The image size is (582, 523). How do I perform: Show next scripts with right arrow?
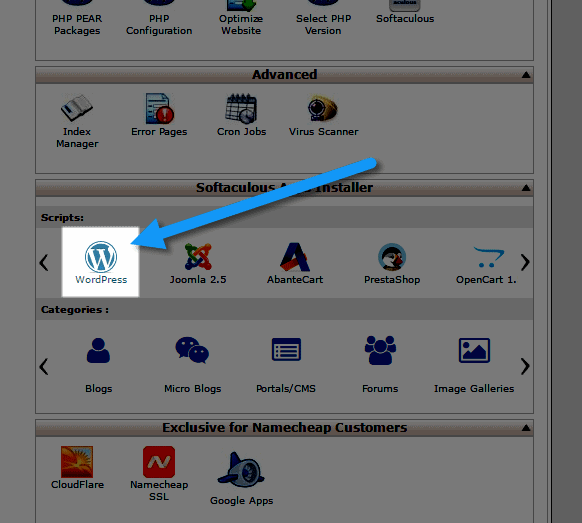(525, 262)
